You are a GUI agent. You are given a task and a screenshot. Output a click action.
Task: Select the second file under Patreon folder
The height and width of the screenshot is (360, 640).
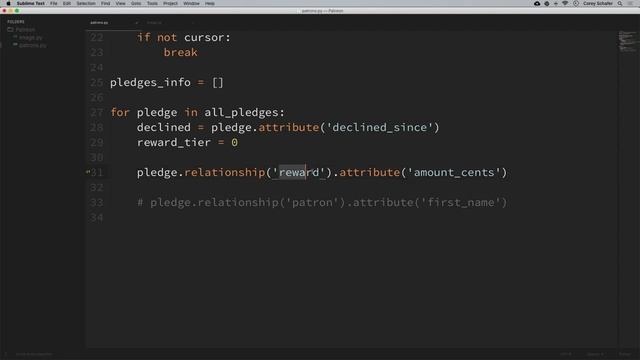32,45
